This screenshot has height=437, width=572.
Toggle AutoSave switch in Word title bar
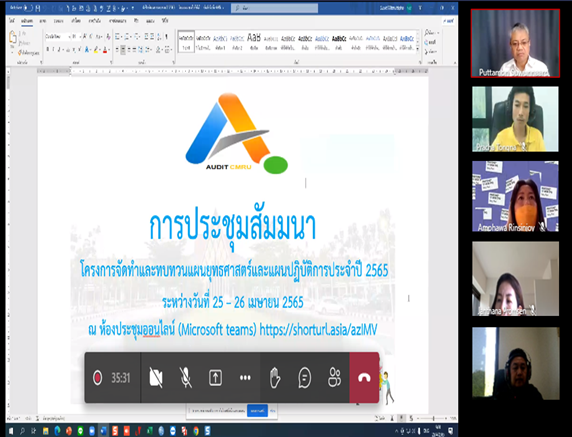tap(28, 7)
